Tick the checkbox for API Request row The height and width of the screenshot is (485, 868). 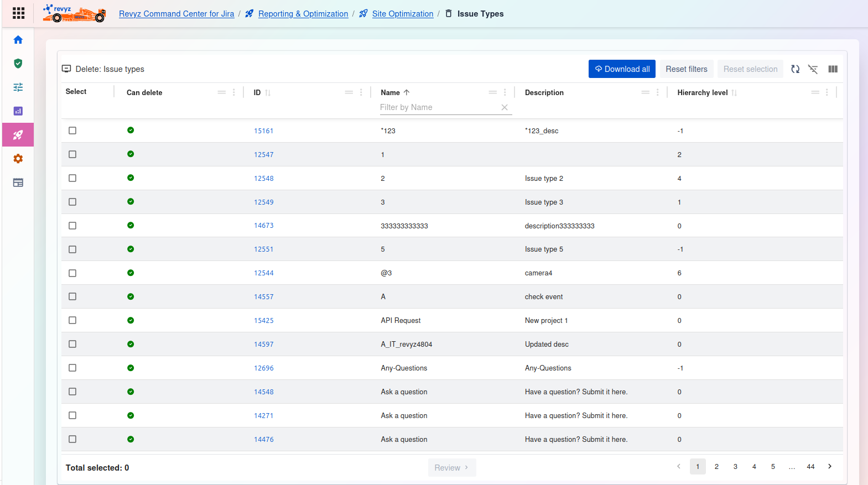[72, 320]
